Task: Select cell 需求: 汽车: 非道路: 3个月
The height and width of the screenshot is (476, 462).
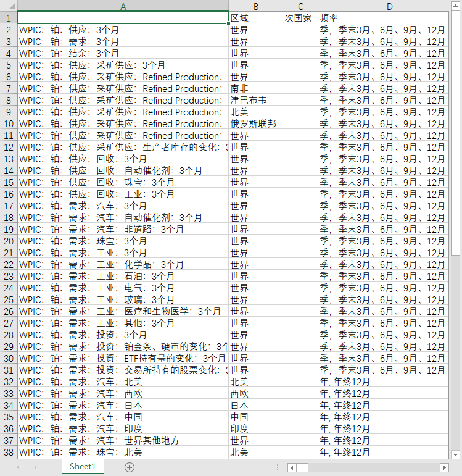Action: click(123, 229)
